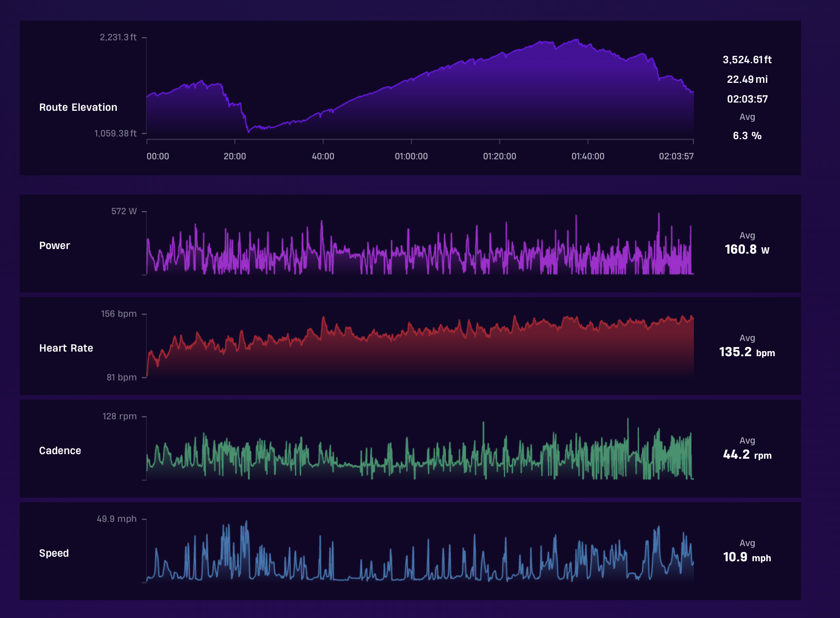Click the 2,231.3 ft max elevation label
Screen dimensions: 840x618
(x=118, y=37)
